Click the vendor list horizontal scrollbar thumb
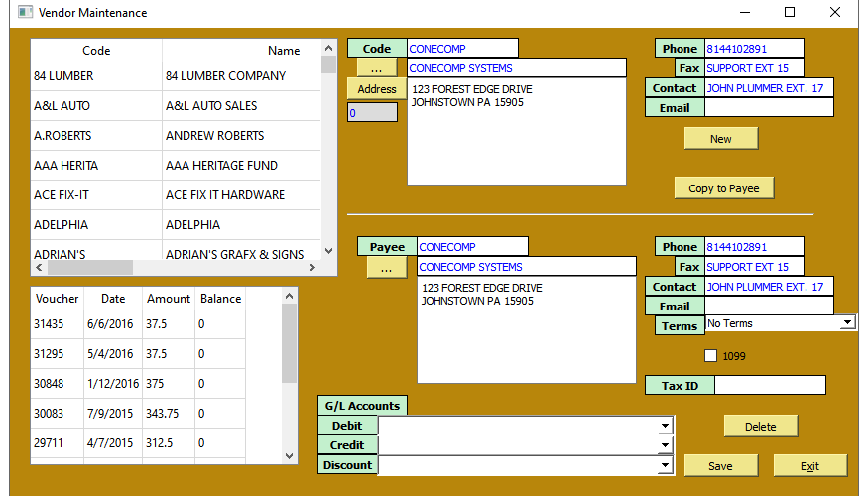Viewport: 868px width, 496px height. [89, 268]
